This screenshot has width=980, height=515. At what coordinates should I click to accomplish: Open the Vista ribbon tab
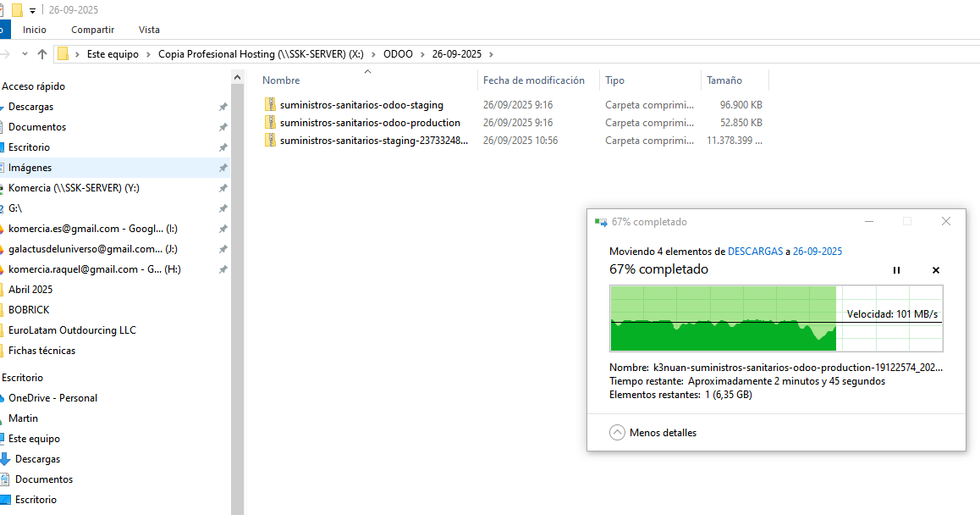(x=149, y=30)
